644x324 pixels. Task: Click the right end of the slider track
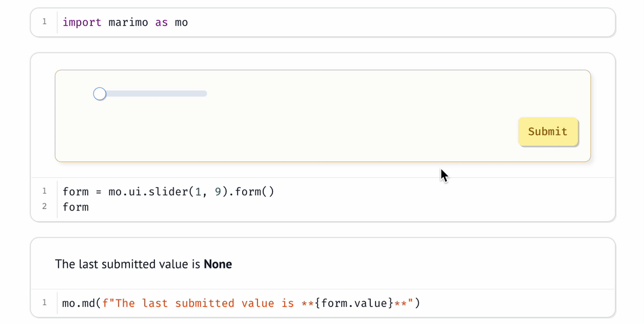point(204,94)
